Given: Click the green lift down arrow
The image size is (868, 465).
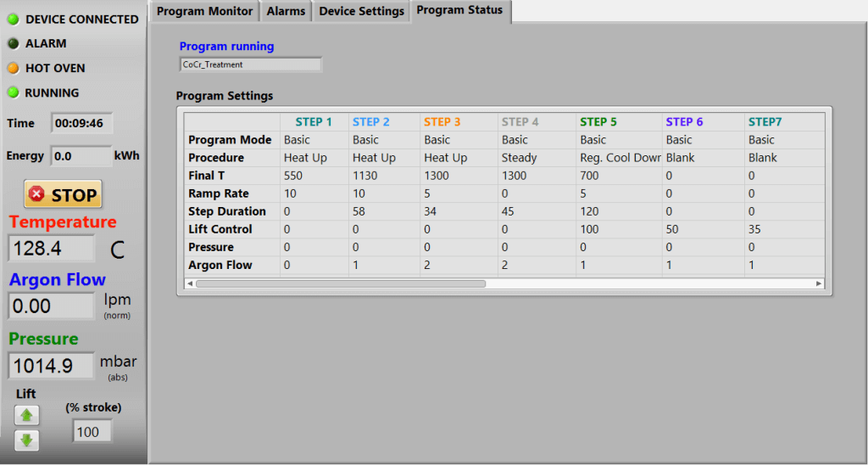Looking at the screenshot, I should point(26,440).
